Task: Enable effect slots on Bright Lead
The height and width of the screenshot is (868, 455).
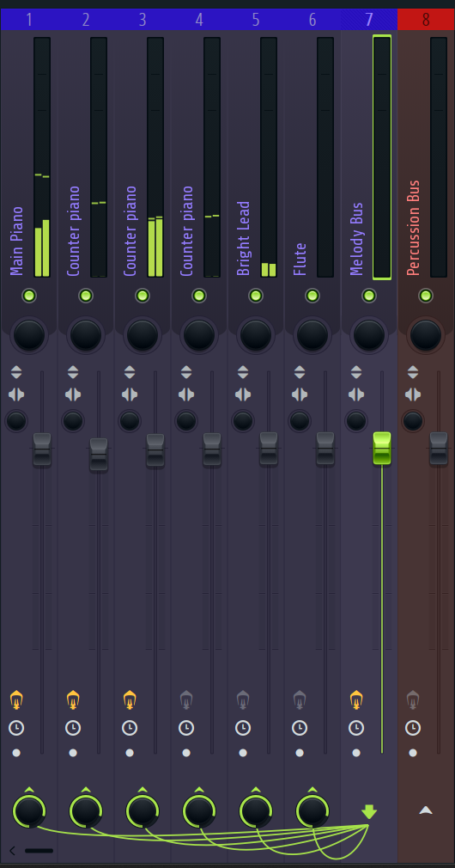Action: [x=243, y=700]
